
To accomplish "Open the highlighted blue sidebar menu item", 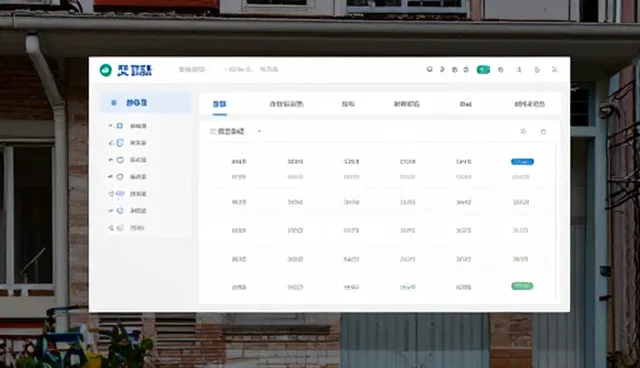I will 146,103.
